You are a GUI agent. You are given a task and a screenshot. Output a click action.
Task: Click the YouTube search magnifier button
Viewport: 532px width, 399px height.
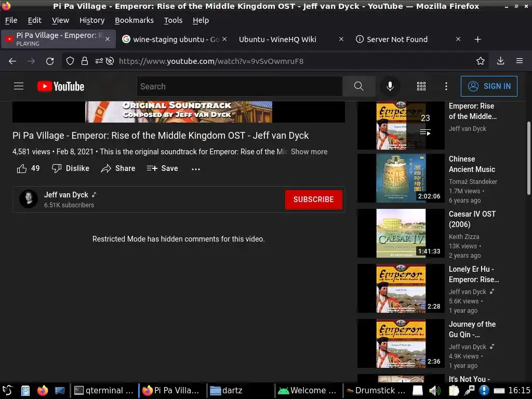pyautogui.click(x=358, y=86)
